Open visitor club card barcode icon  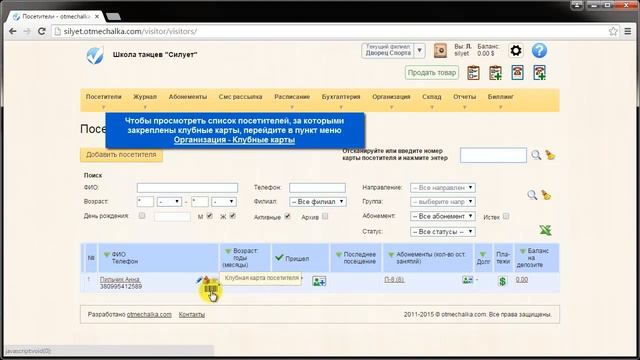tap(211, 289)
